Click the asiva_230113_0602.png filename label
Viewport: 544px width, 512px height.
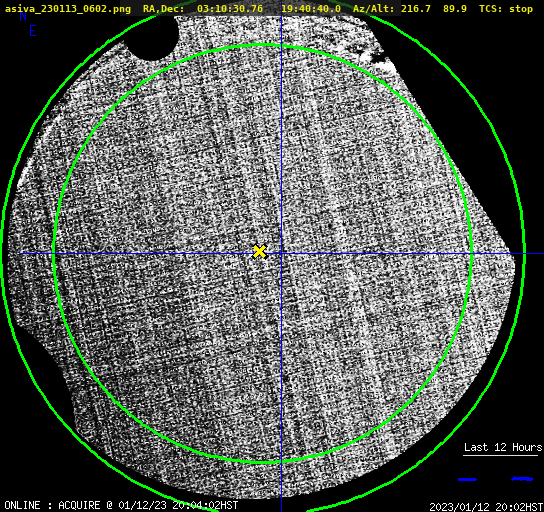68,9
